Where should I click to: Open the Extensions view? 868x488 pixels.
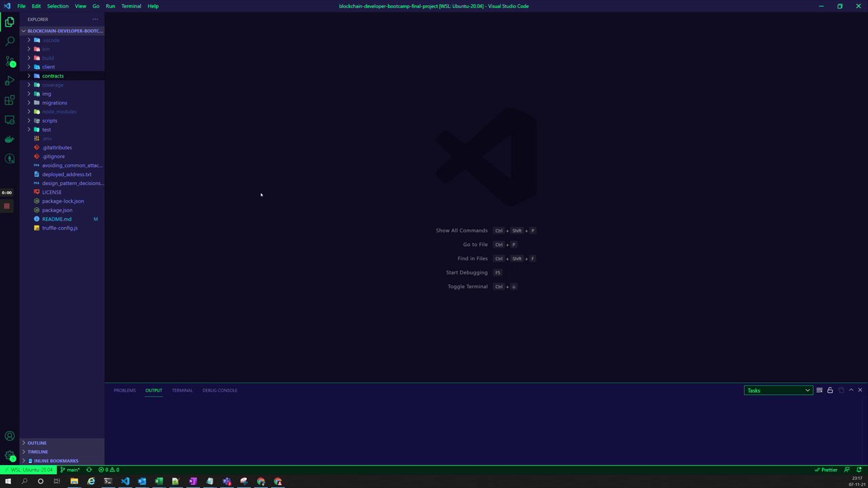[9, 100]
